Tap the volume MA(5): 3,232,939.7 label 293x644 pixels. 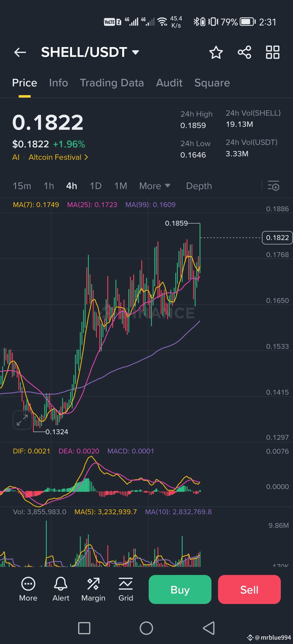105,512
